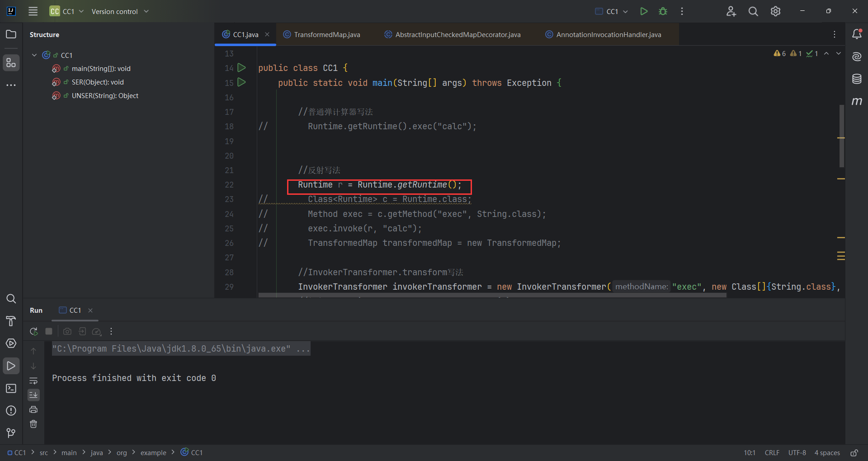Open the Notifications bell
Screen dimensions: 868x461
point(857,34)
